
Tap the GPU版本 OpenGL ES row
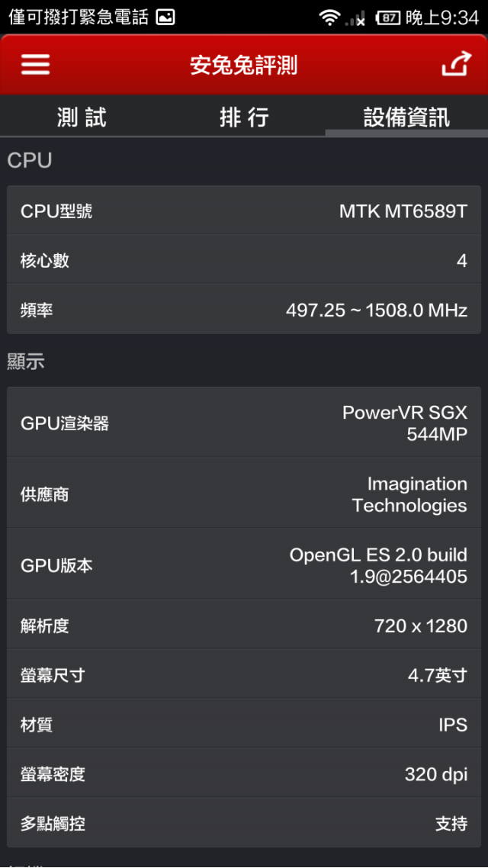tap(244, 564)
